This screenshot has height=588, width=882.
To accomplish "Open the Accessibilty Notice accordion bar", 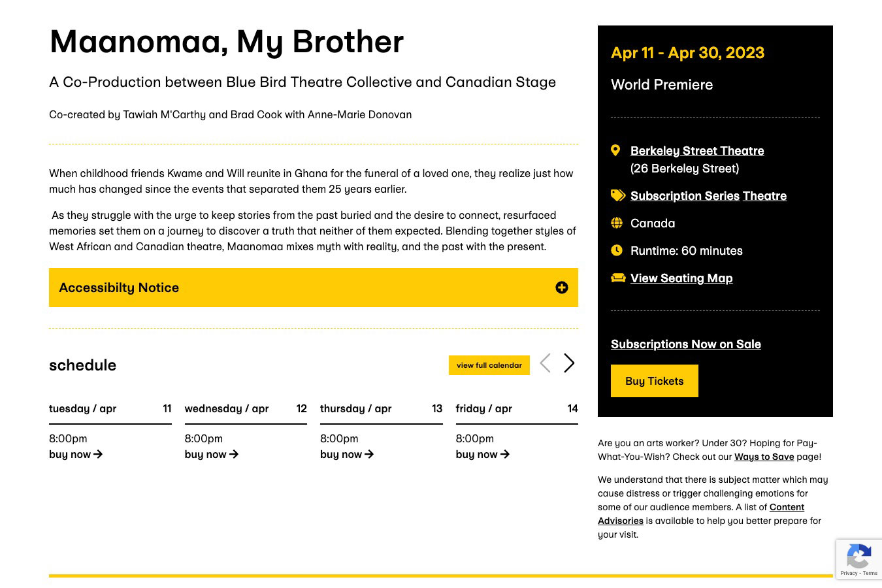I will click(314, 287).
